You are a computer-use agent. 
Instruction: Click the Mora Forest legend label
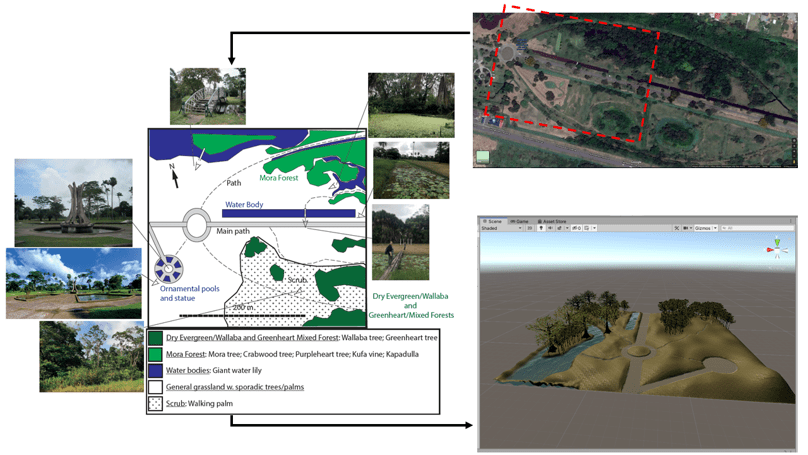click(x=189, y=352)
